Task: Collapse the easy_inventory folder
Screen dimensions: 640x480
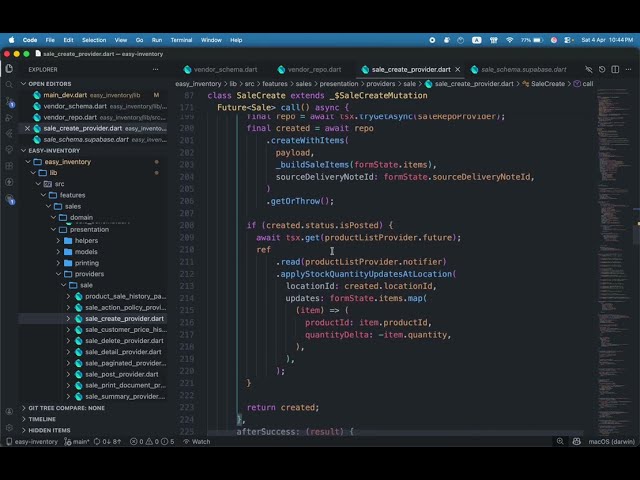Action: point(28,162)
